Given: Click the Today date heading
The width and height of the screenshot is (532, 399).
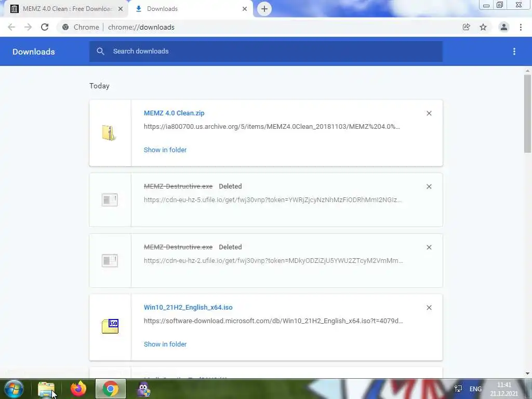Looking at the screenshot, I should click(x=99, y=86).
